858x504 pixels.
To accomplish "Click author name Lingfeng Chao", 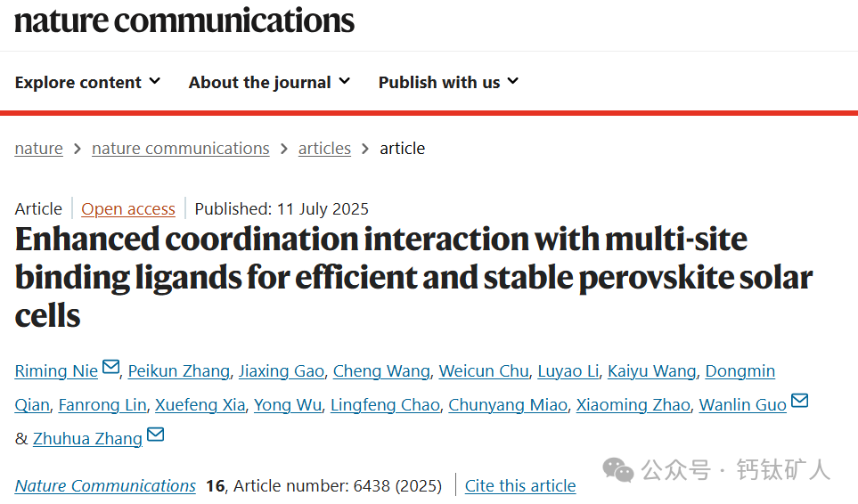I will click(385, 405).
